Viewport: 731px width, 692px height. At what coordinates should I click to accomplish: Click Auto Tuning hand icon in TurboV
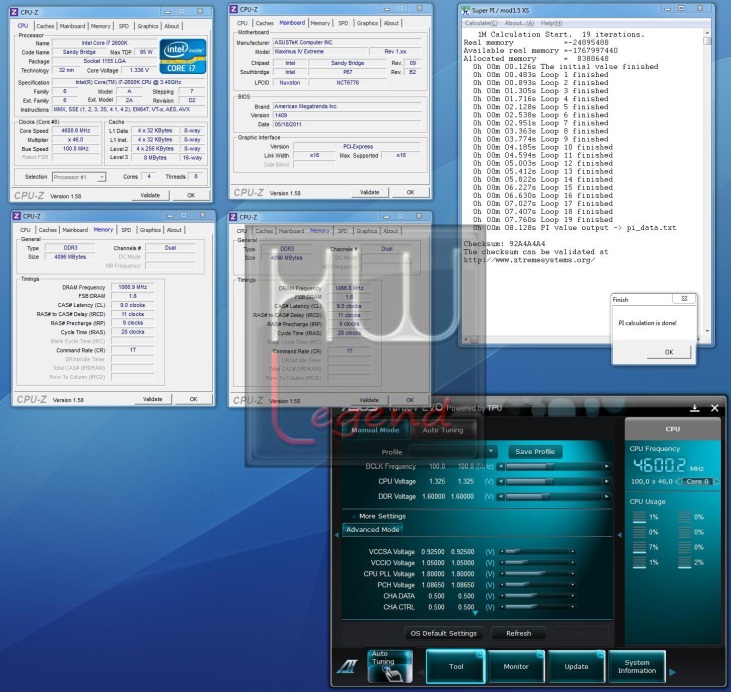390,667
